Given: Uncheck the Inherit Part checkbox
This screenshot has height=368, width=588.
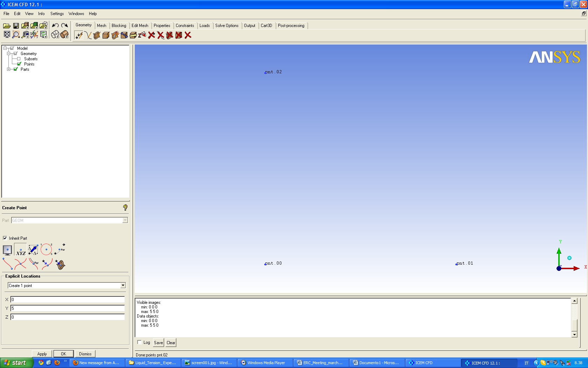Looking at the screenshot, I should coord(5,238).
